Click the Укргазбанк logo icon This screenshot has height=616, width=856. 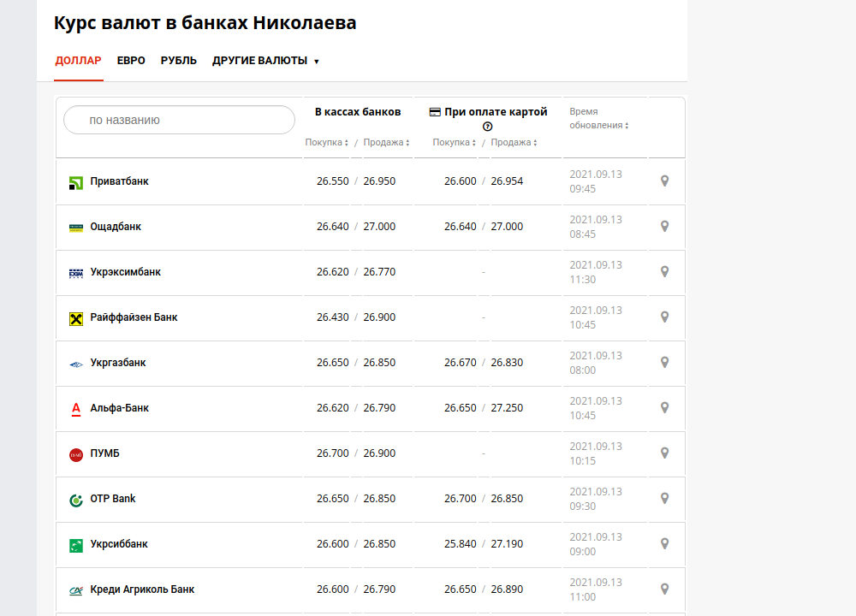(76, 364)
